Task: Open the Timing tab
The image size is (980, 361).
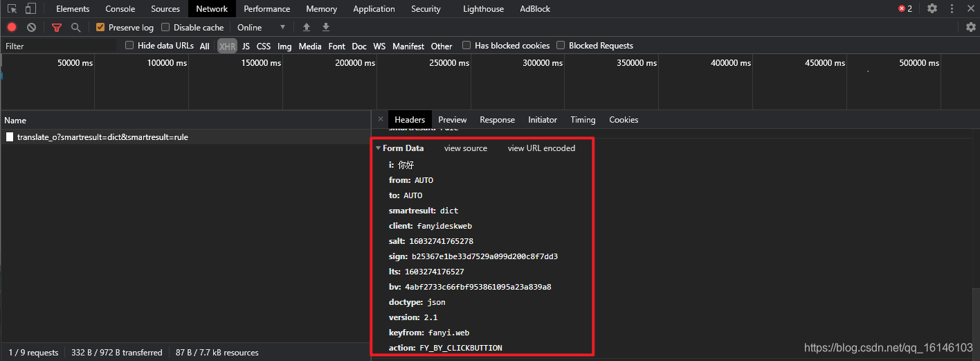Action: [583, 119]
